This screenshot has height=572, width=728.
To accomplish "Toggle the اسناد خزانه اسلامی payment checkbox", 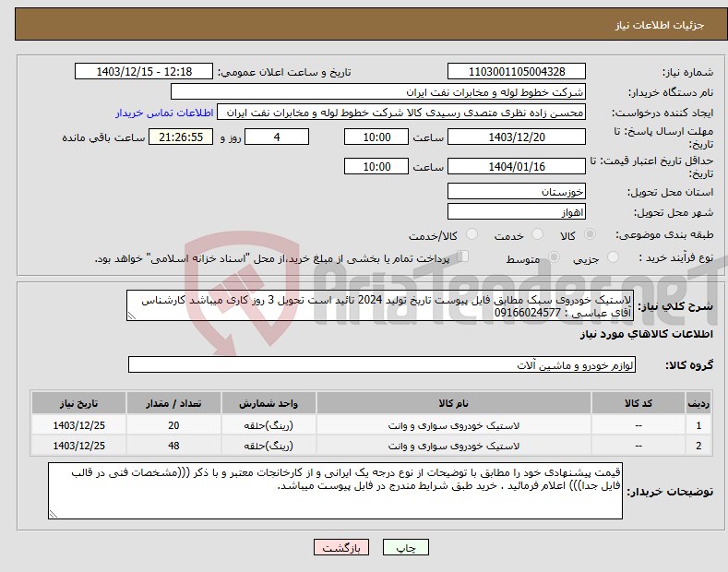I will (x=462, y=256).
